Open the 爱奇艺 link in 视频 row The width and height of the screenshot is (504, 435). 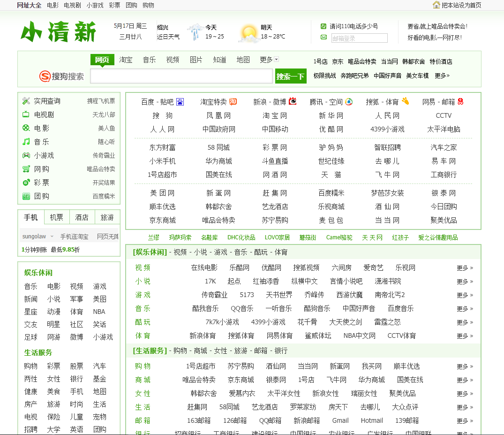coord(373,267)
